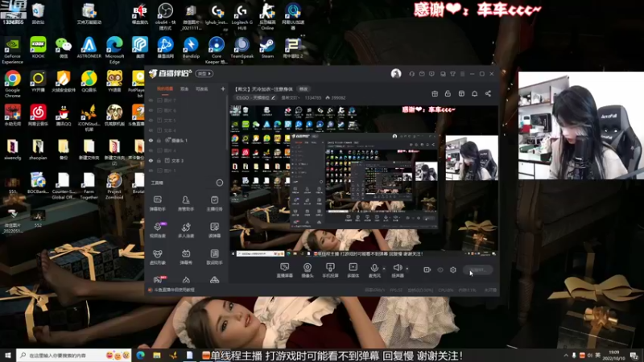The image size is (644, 362).
Task: Click the notification bell above the preview
Action: 474,93
